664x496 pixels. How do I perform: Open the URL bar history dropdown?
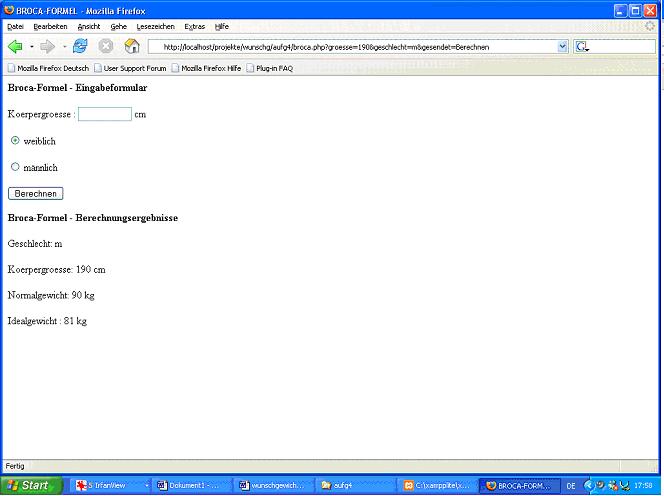click(562, 46)
